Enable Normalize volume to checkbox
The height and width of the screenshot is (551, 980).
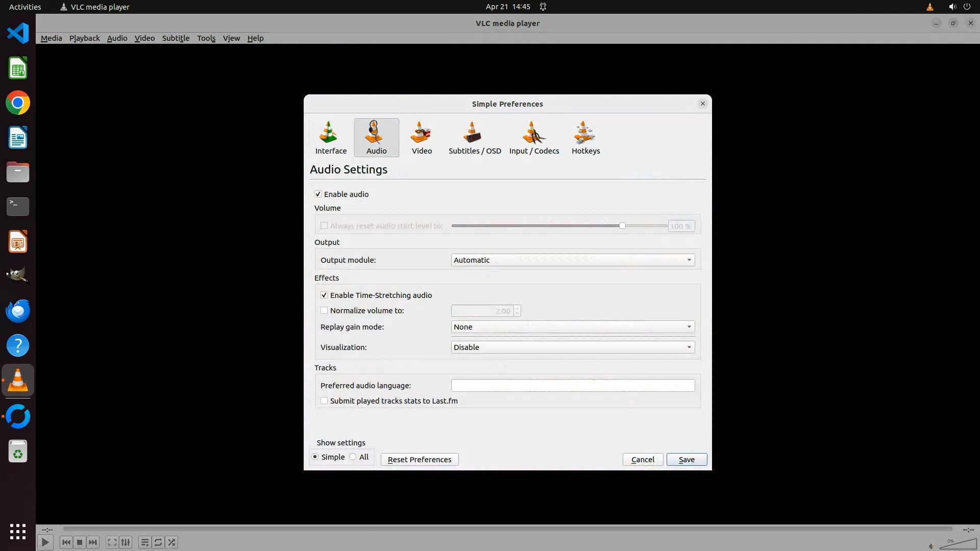point(324,310)
